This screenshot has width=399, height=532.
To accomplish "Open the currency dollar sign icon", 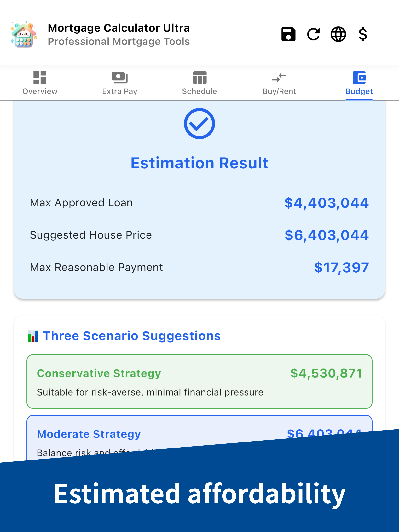I will pos(363,34).
